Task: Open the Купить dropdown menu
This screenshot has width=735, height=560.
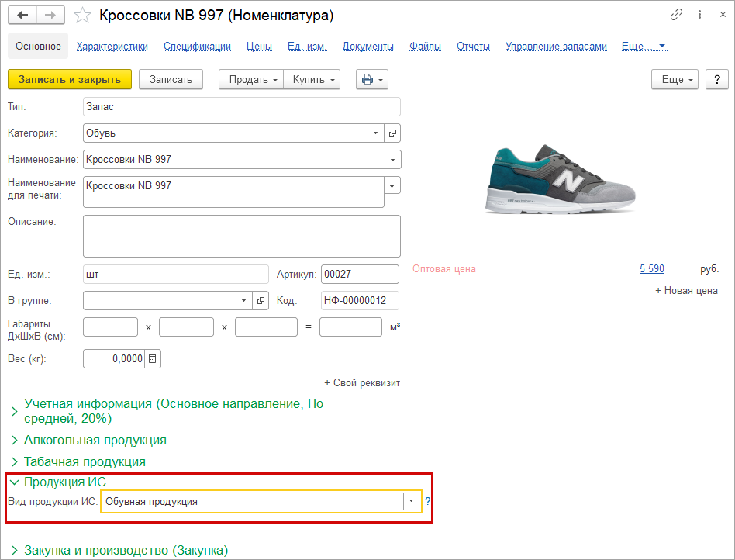Action: (312, 79)
